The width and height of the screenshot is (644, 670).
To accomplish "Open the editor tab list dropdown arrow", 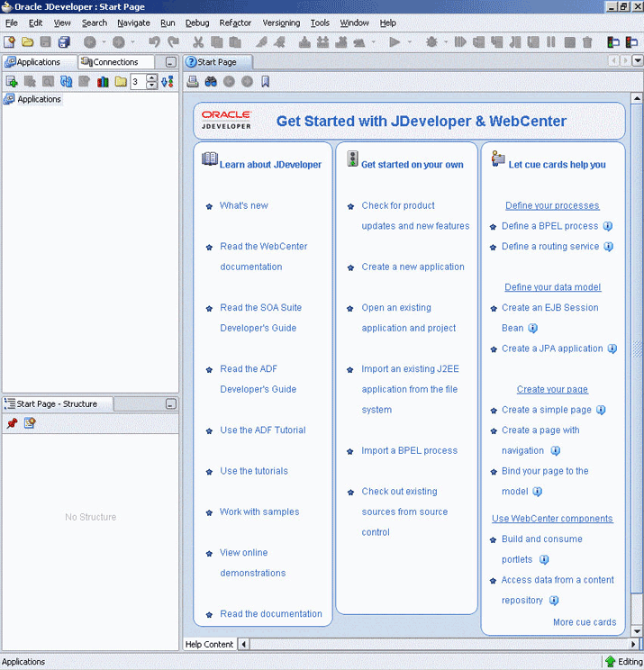I will (x=637, y=60).
